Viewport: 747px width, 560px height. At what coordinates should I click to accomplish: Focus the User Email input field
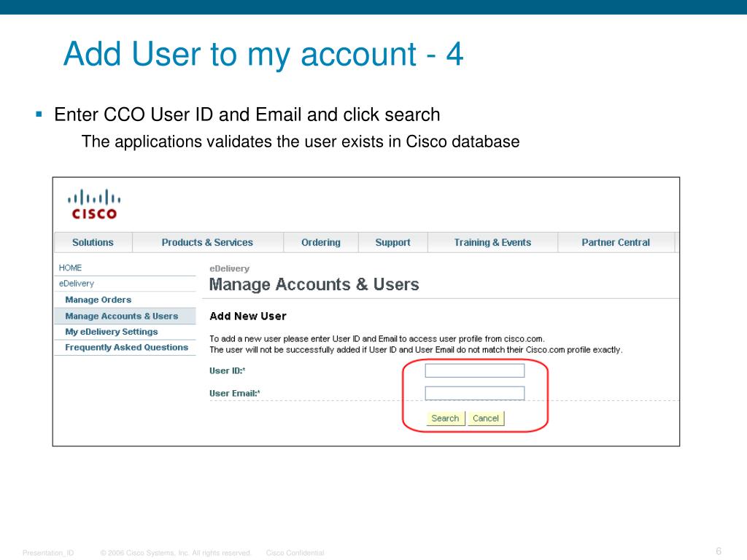pyautogui.click(x=474, y=393)
